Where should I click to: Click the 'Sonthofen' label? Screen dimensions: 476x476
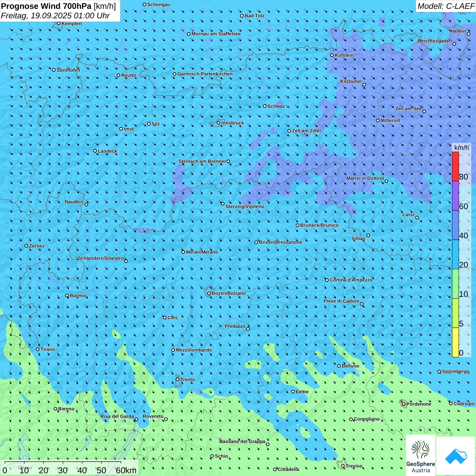(x=68, y=70)
